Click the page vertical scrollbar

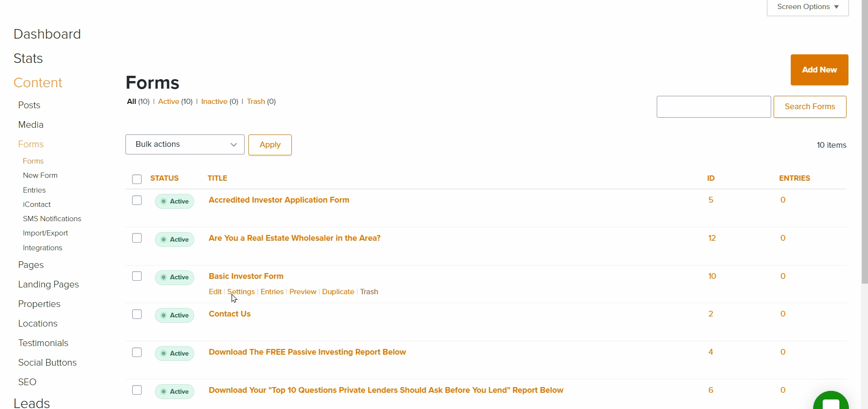[x=865, y=143]
